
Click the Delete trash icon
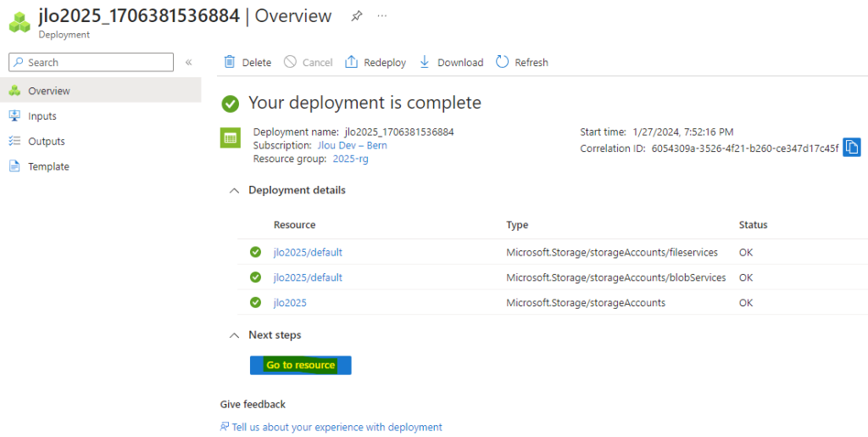pos(229,61)
